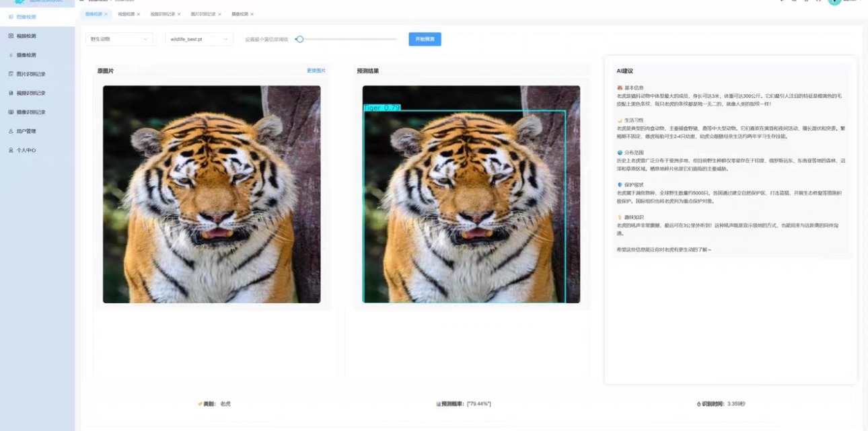Close the 图片识别记录 tab
Viewport: 868px width, 431px height.
(x=219, y=14)
